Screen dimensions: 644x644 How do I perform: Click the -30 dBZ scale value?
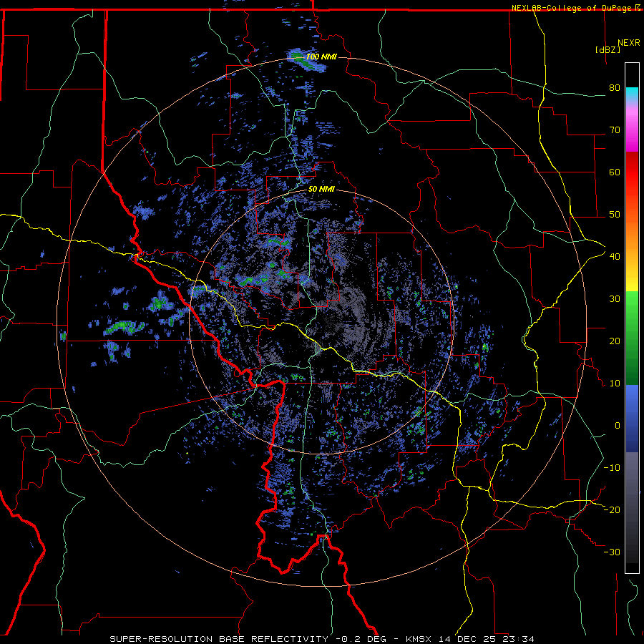point(612,552)
